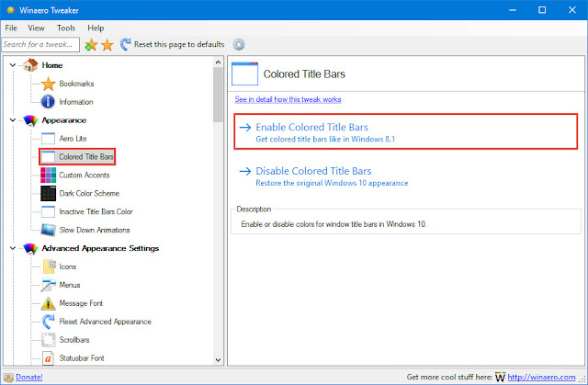Click 'Restore the original Windows 10 appearance' text
Image resolution: width=588 pixels, height=385 pixels.
[332, 183]
